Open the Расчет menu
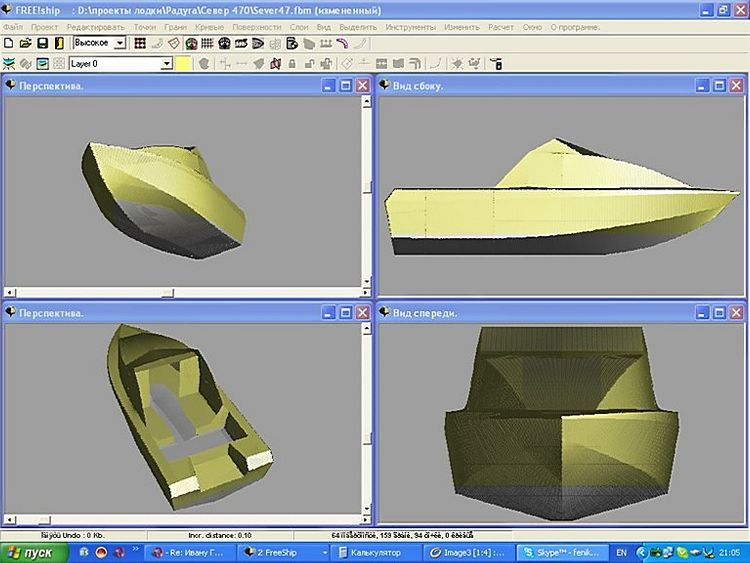This screenshot has width=750, height=563. pos(500,27)
